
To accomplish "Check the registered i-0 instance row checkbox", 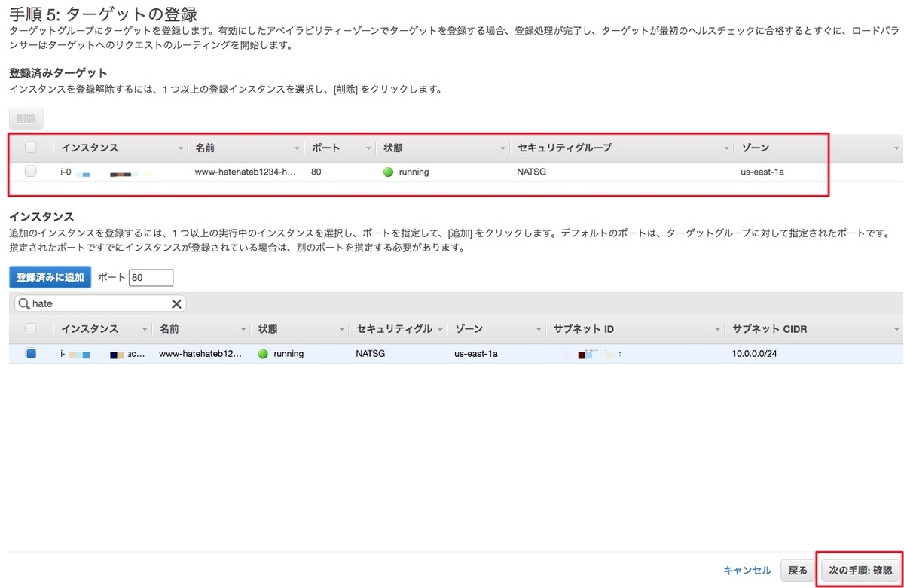I will (30, 171).
